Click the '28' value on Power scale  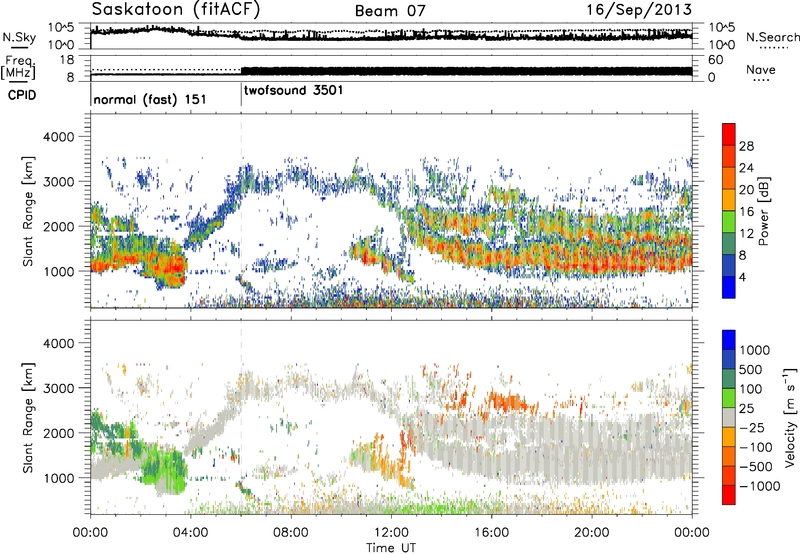click(746, 146)
